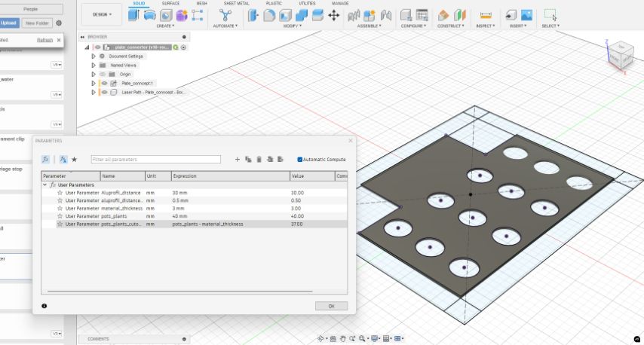644x345 pixels.
Task: Click the Offset Plane icon in Construct
Action: (443, 16)
